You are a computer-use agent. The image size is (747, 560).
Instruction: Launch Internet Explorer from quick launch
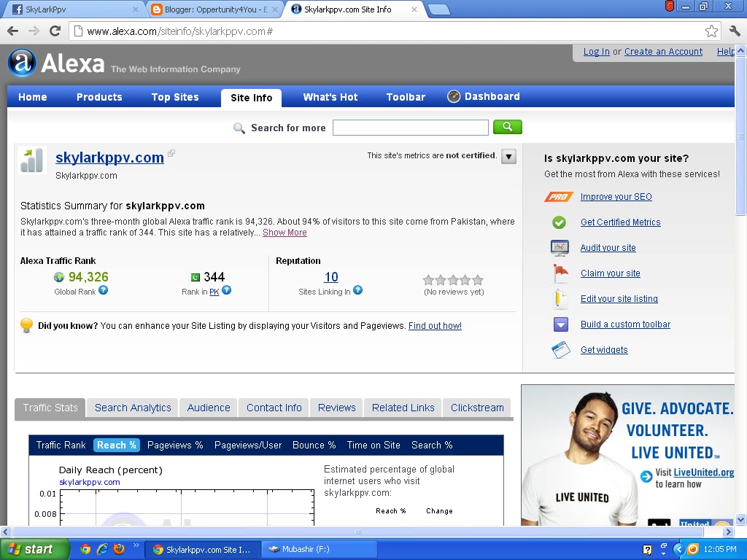pos(102,549)
